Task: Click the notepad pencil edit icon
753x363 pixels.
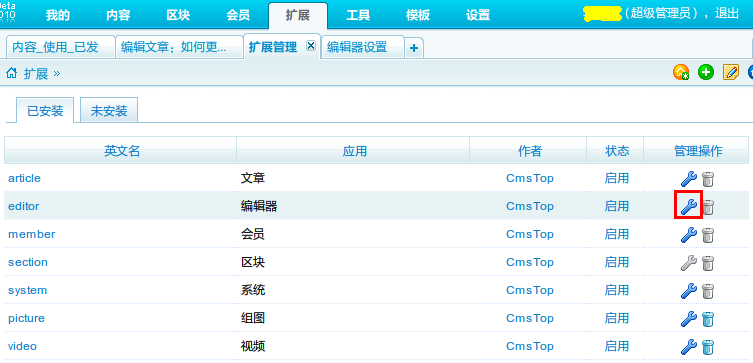Action: (731, 73)
